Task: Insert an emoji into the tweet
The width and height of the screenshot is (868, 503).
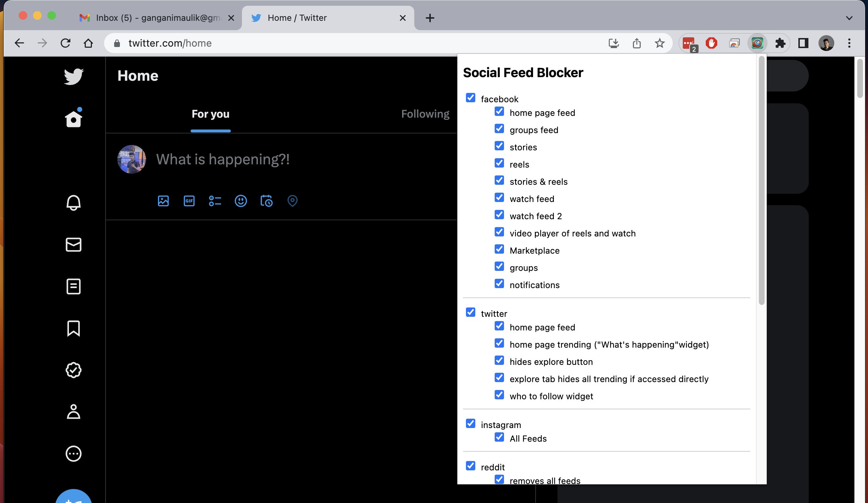Action: point(241,201)
